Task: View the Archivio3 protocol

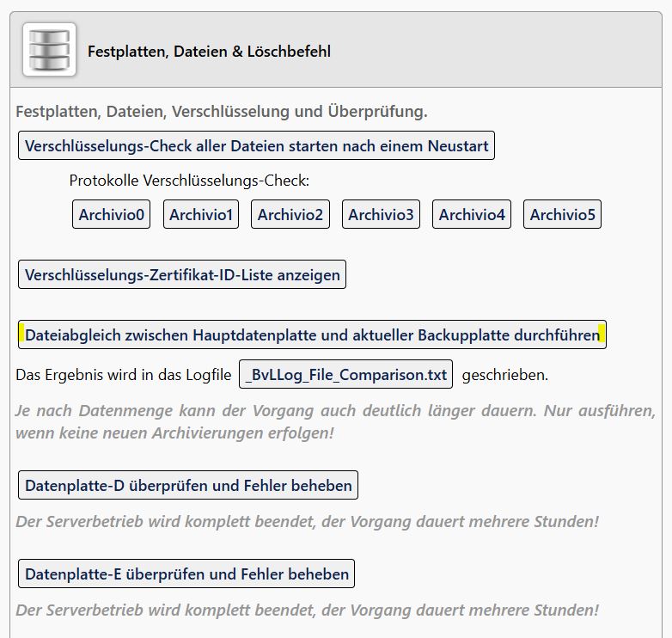Action: coord(381,215)
